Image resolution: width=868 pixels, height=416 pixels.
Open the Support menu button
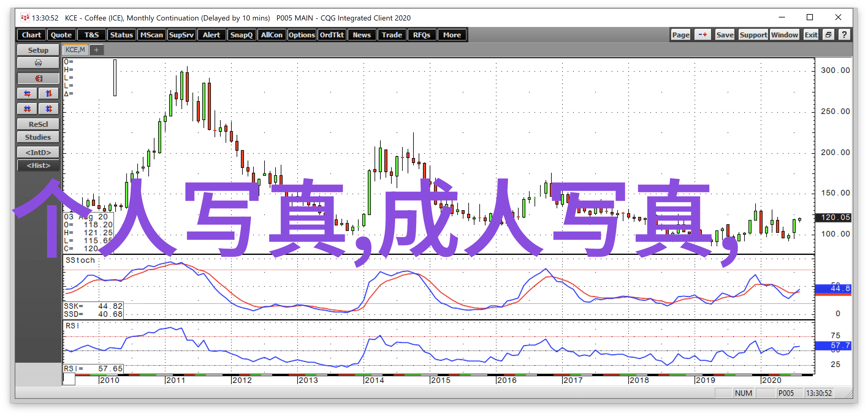(753, 35)
